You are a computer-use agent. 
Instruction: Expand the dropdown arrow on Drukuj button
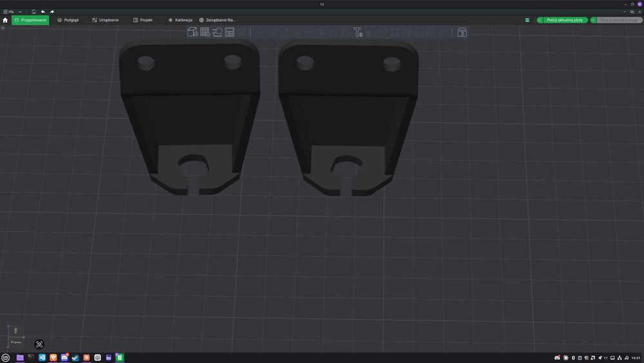click(593, 20)
